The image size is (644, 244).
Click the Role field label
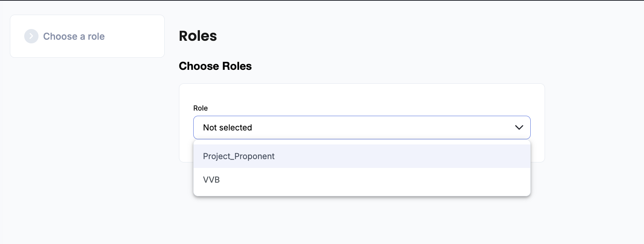201,108
